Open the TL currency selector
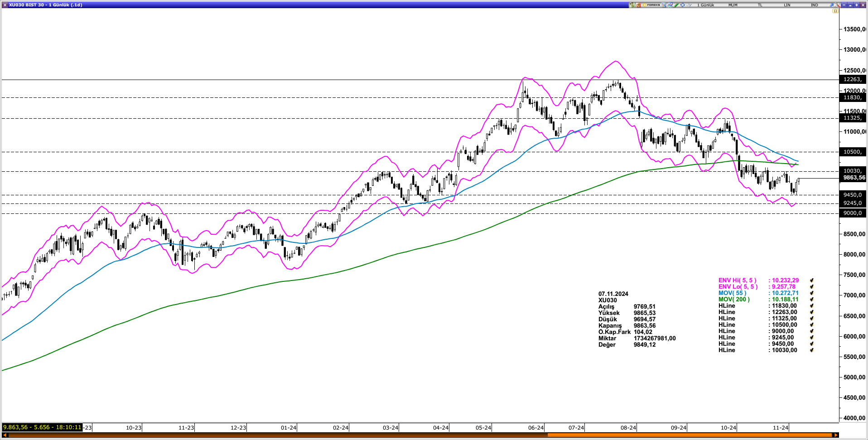This screenshot has width=868, height=440. pyautogui.click(x=760, y=5)
